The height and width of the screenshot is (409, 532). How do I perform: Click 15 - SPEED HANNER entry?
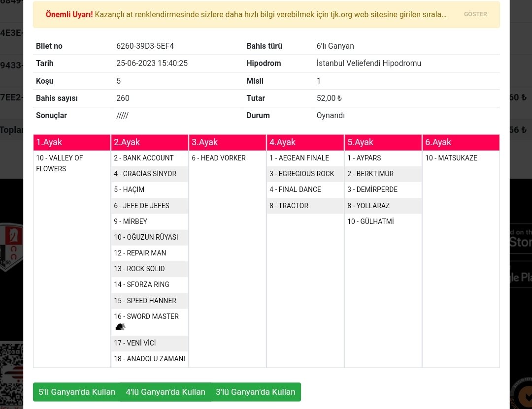145,301
